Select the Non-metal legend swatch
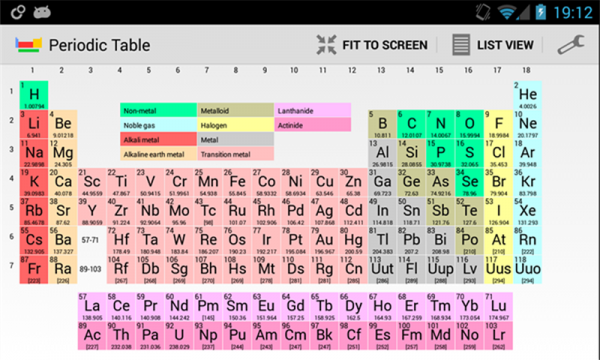The image size is (600, 360). coord(158,110)
